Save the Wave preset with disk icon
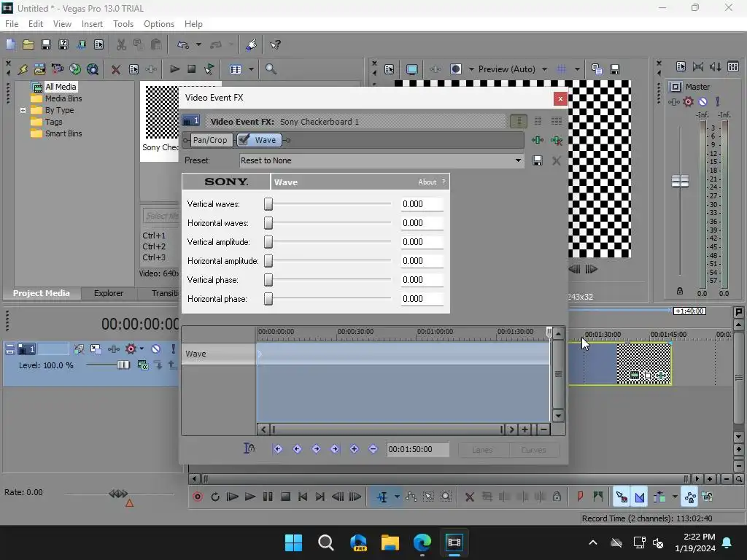The image size is (747, 560). pos(538,160)
